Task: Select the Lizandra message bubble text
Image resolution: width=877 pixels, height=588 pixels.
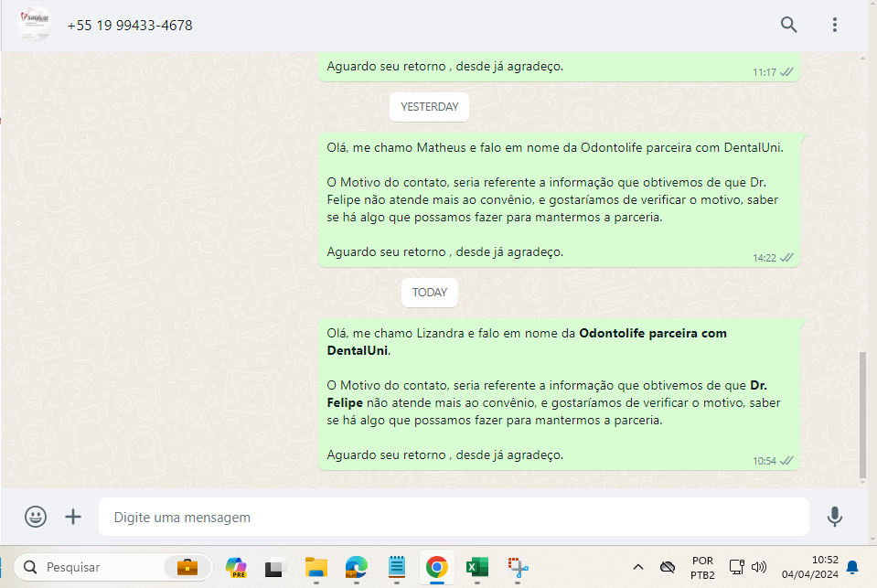Action: click(553, 394)
